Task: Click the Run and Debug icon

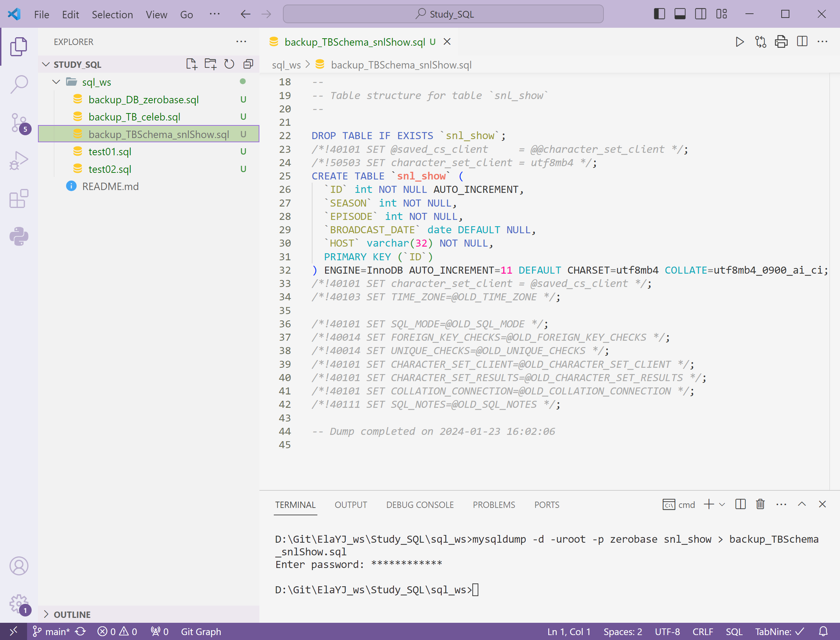Action: [x=19, y=161]
